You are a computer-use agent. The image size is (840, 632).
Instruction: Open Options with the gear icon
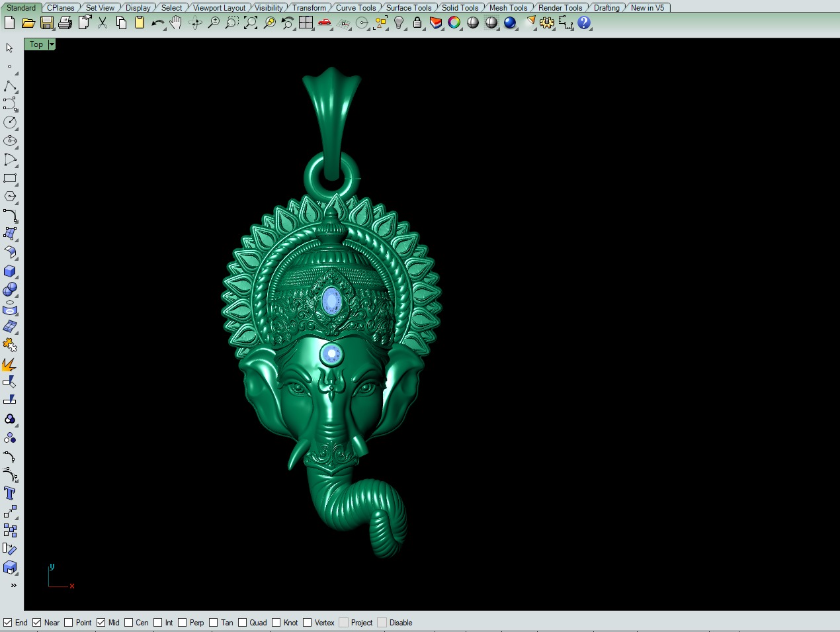[547, 23]
